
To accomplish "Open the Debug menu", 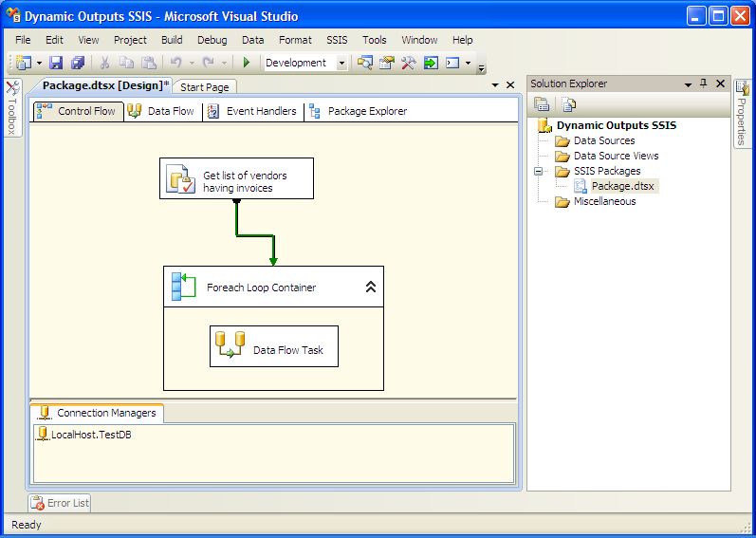I will tap(212, 40).
